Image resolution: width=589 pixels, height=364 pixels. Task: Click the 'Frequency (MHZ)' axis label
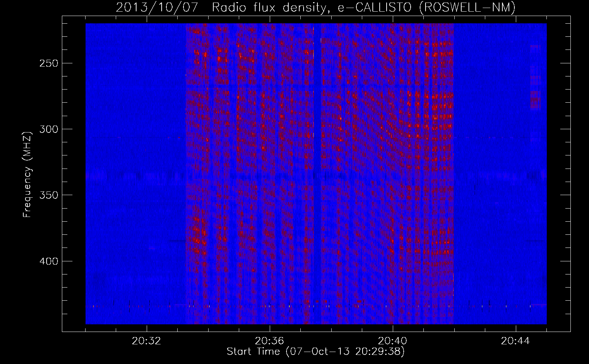pyautogui.click(x=27, y=174)
